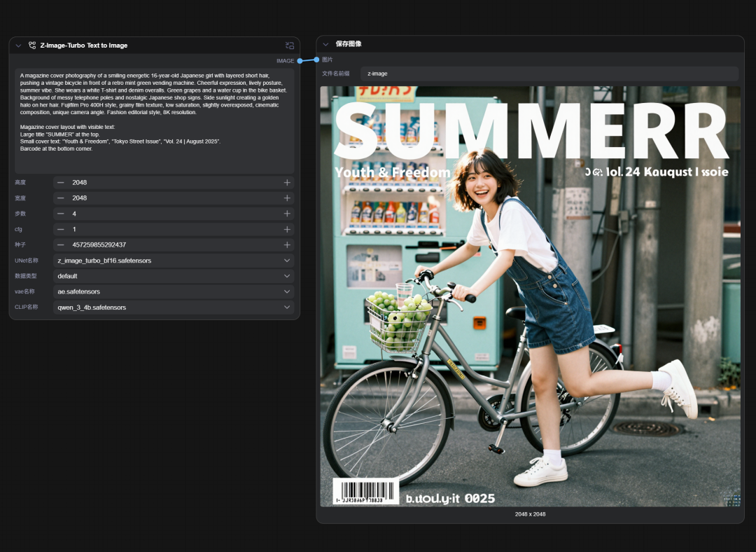Click the generated SUMMER magazine cover preview
The image size is (756, 552).
(530, 296)
